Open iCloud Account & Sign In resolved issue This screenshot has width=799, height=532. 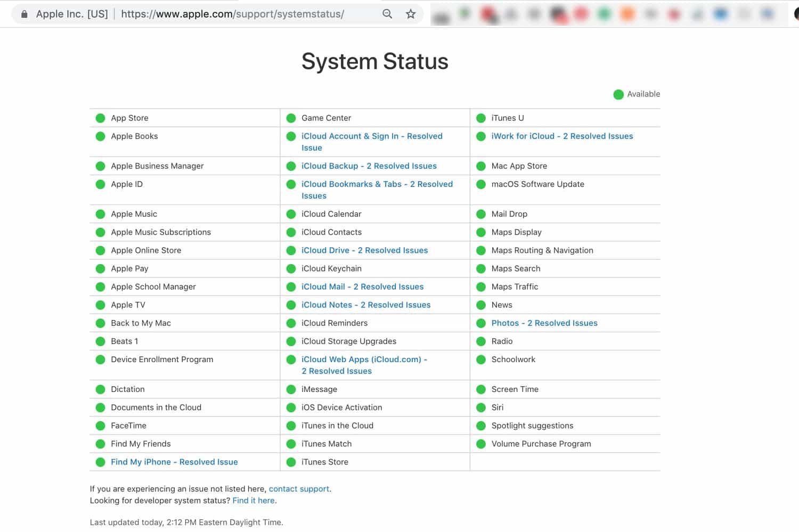[x=372, y=142]
